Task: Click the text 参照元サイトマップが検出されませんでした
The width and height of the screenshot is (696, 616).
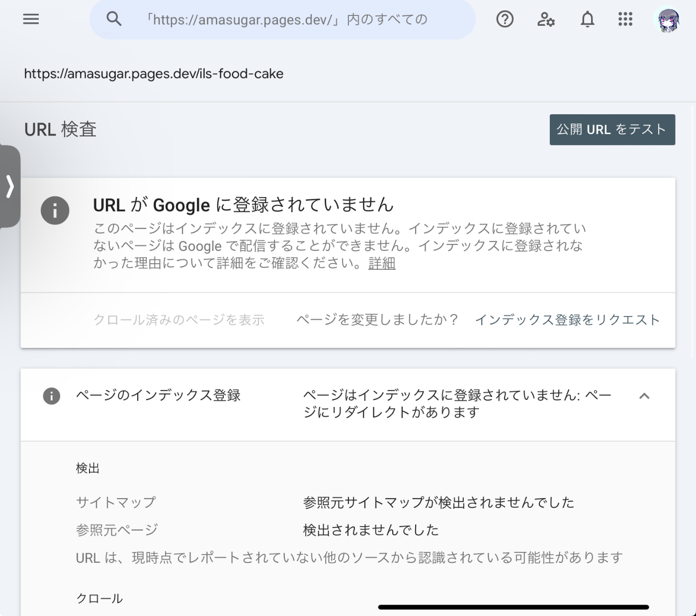Action: click(x=438, y=502)
